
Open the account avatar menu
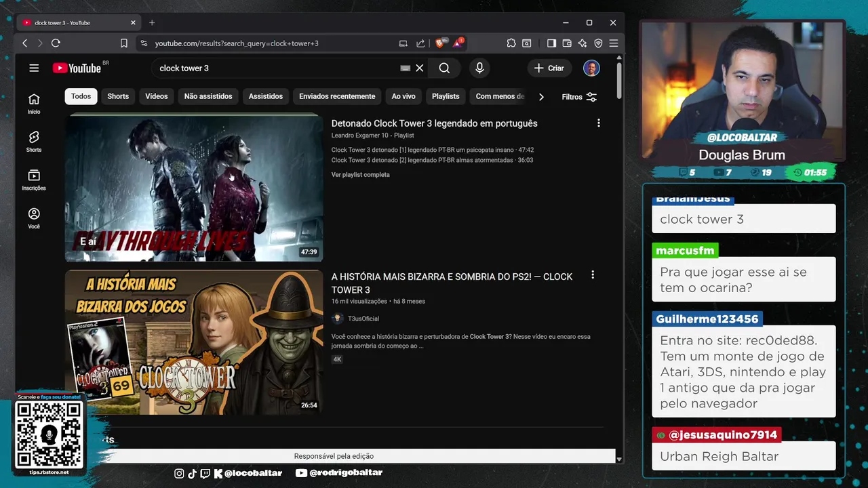pos(591,68)
